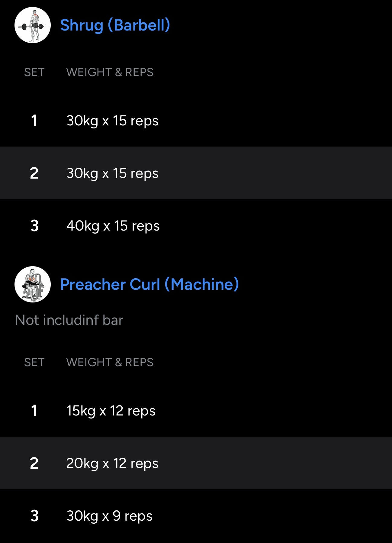Tap the "Not includinf bar" exercise note

[x=69, y=320]
